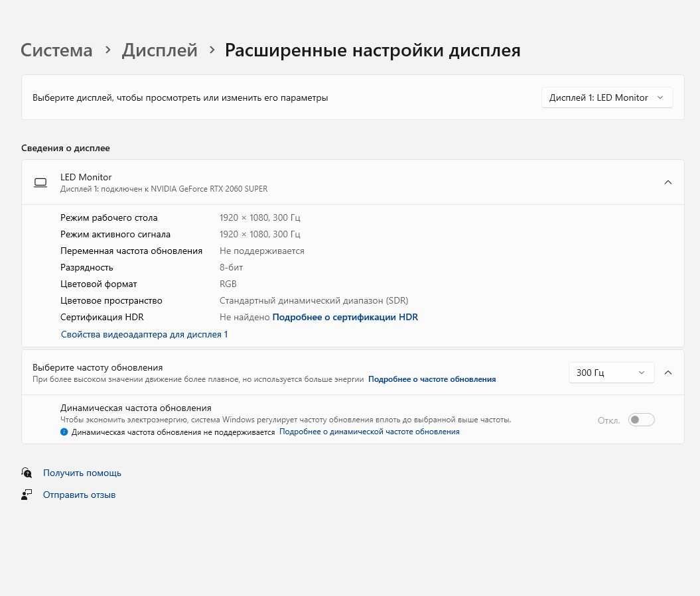The width and height of the screenshot is (700, 596).
Task: Open the 300 Гц refresh rate dropdown
Action: point(611,373)
